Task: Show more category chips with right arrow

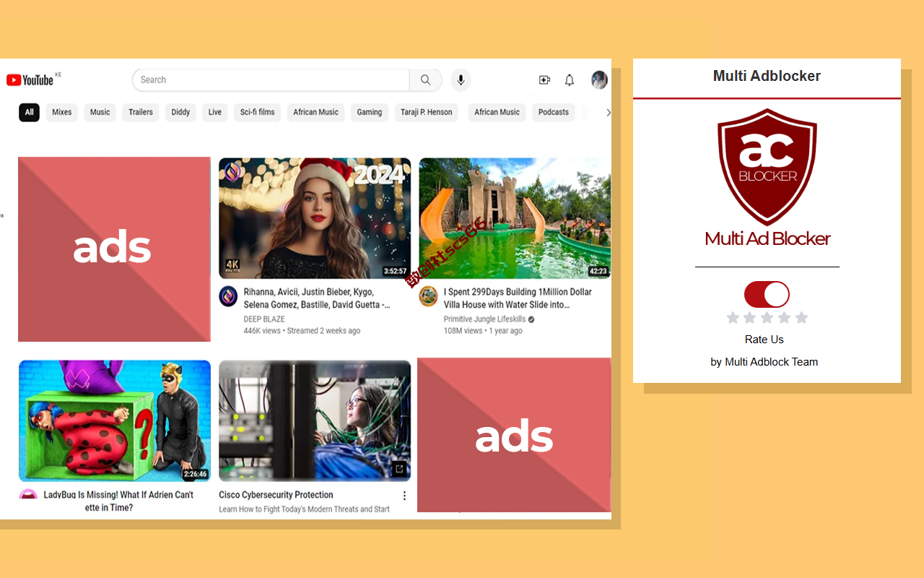Action: pos(608,113)
